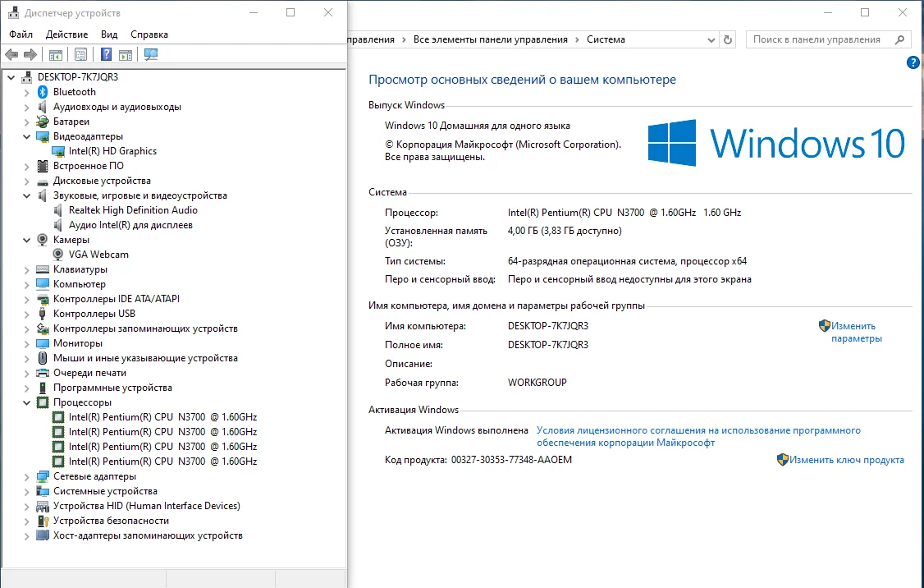Expand the Bluetooth category

coord(26,92)
